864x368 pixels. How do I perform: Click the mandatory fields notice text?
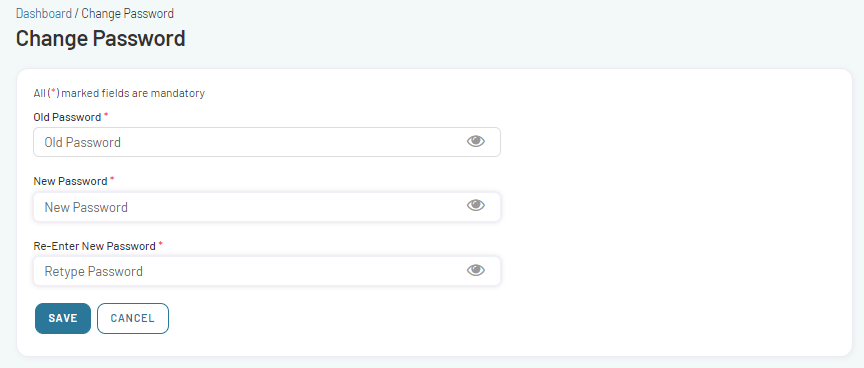(119, 93)
